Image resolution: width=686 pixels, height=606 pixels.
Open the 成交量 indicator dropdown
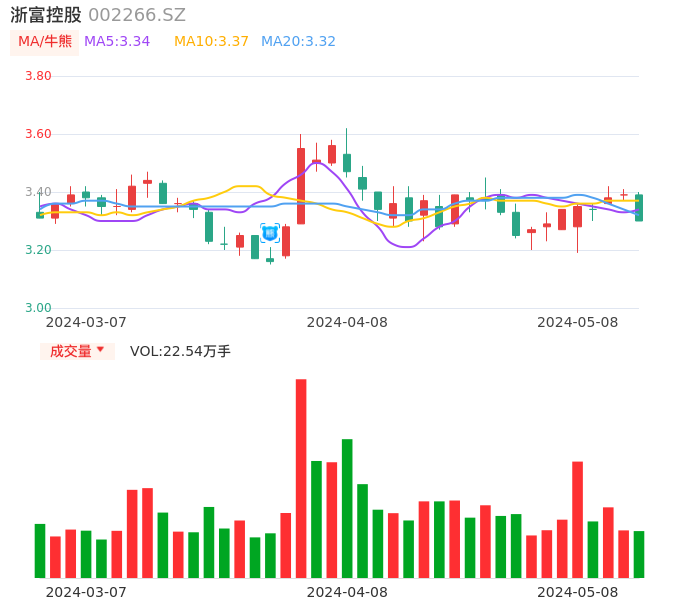(x=77, y=351)
